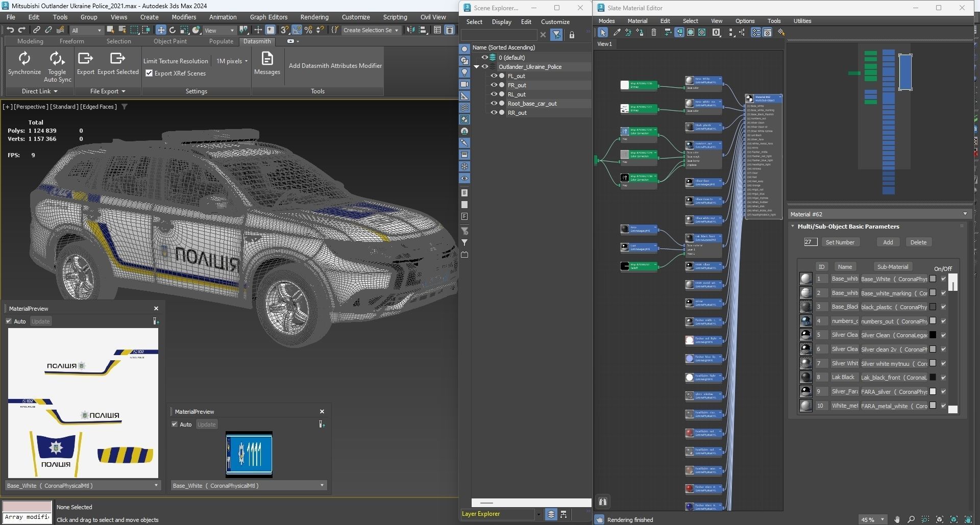Open the View reference coordinate dropdown
This screenshot has height=525, width=980.
coord(219,30)
